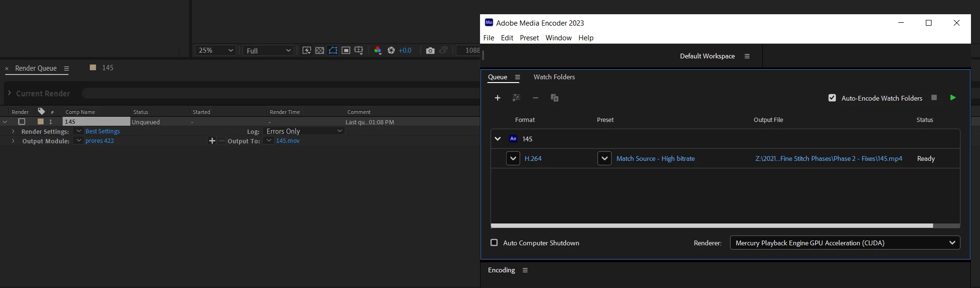Click the Region of Interest icon
The height and width of the screenshot is (288, 980).
346,50
